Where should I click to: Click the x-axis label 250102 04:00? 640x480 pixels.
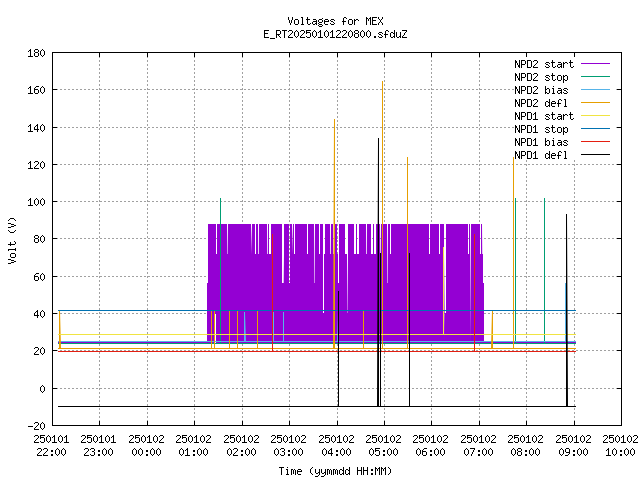pyautogui.click(x=337, y=446)
